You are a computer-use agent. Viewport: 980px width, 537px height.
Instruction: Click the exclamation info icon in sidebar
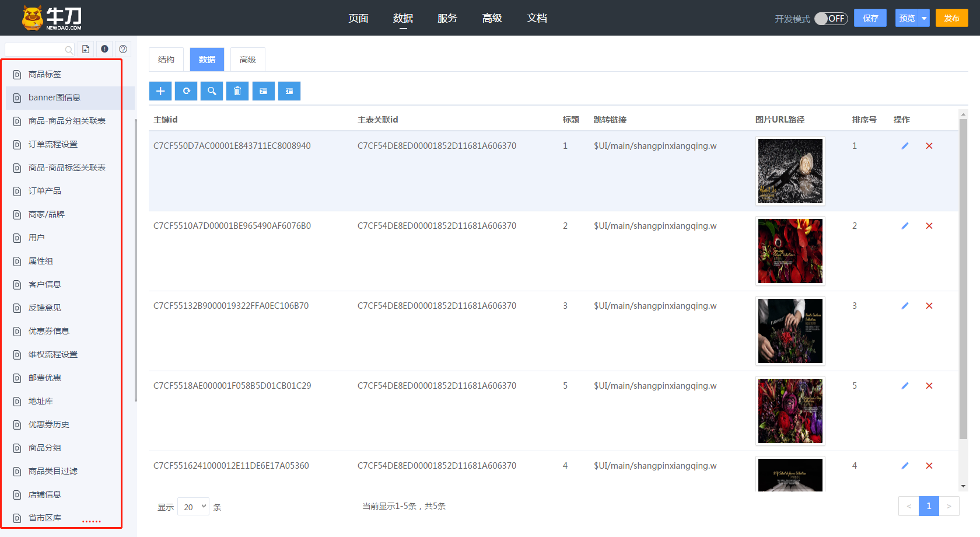click(x=104, y=49)
